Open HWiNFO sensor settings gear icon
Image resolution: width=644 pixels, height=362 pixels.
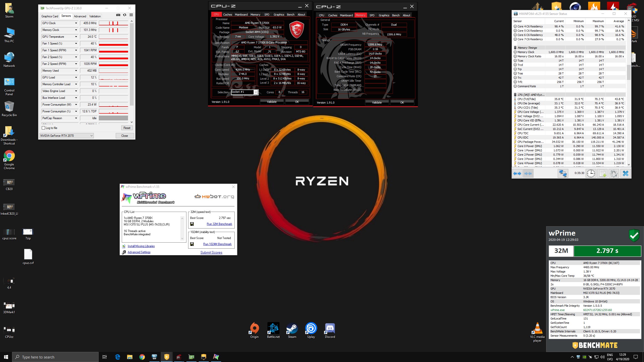[614, 173]
